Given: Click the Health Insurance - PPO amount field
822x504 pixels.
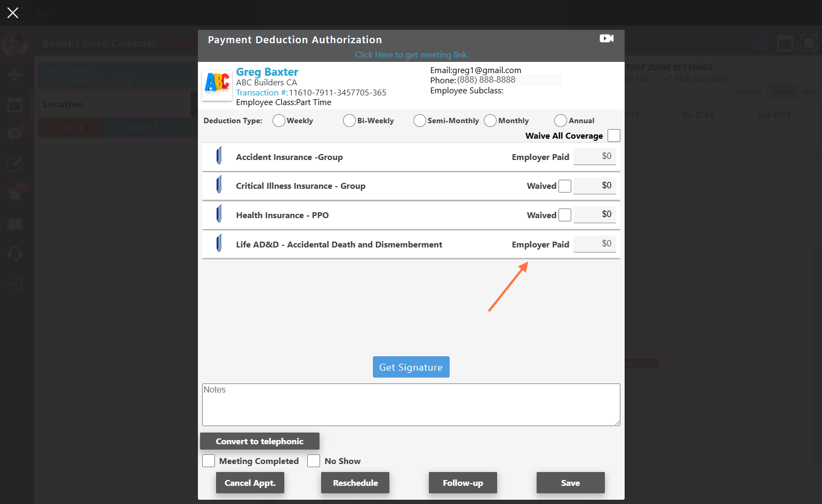Looking at the screenshot, I should tap(595, 214).
